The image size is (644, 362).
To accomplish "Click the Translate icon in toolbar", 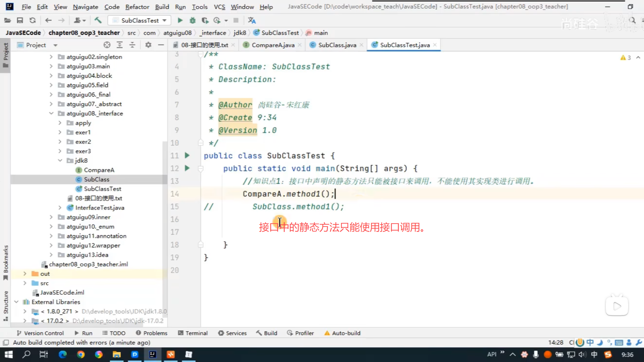I will [x=252, y=20].
